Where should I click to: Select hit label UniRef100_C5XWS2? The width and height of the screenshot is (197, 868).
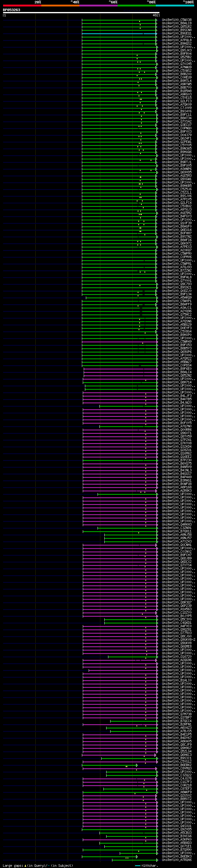[176, 71]
